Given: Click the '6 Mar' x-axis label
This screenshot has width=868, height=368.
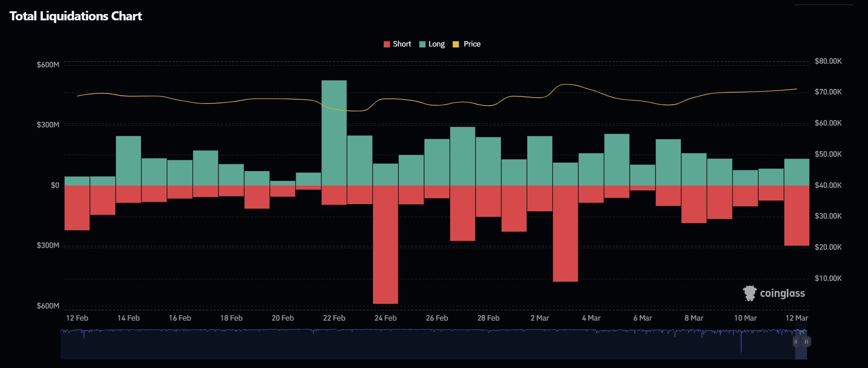Looking at the screenshot, I should pyautogui.click(x=642, y=318).
